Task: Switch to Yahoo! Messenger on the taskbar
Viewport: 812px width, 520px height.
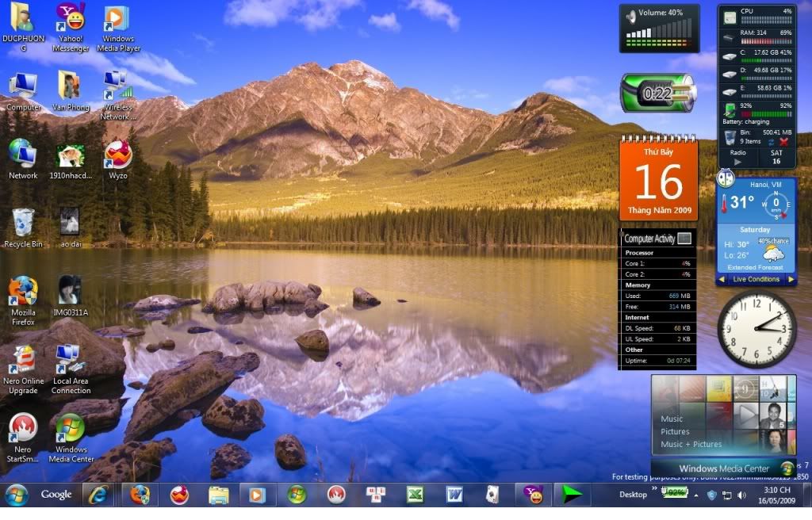Action: 533,495
